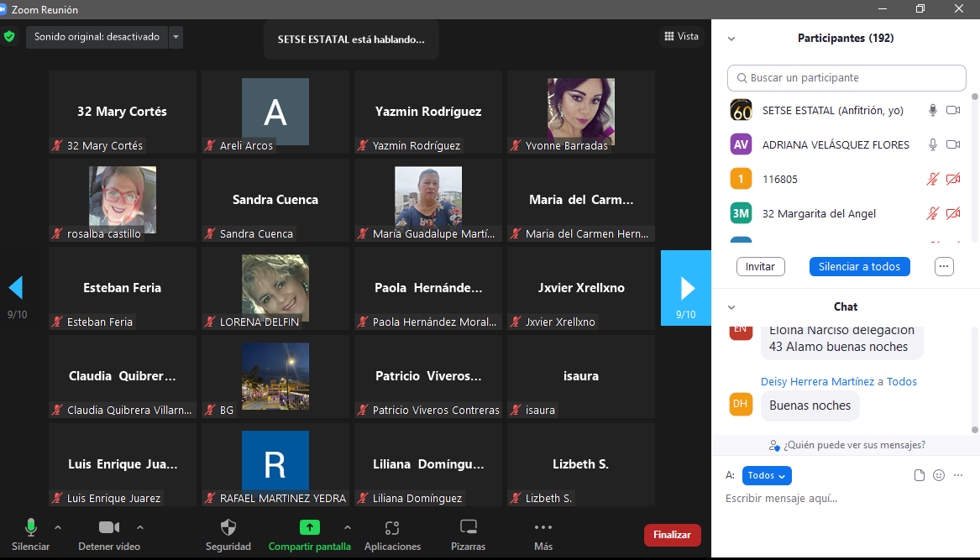This screenshot has height=560, width=980.
Task: Open the Pizarras whiteboard tool
Action: (468, 528)
